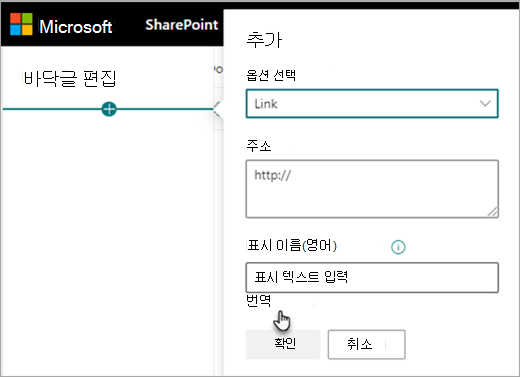Confirm with the 확인 button
The image size is (520, 377).
283,344
